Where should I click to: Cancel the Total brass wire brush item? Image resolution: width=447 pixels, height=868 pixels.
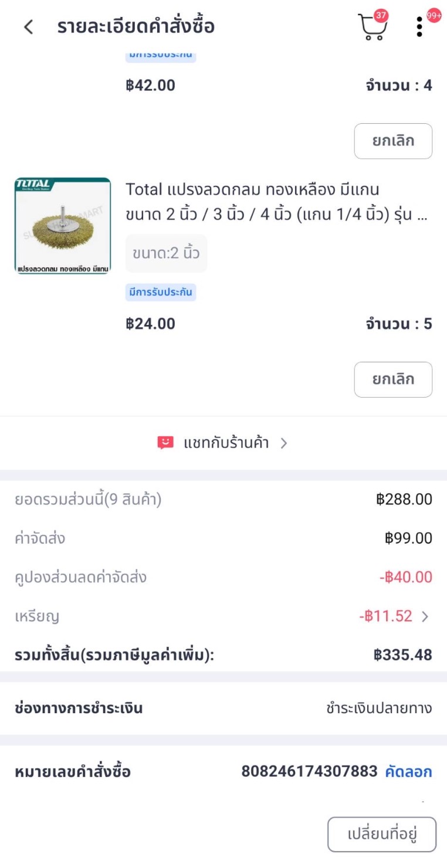(393, 379)
